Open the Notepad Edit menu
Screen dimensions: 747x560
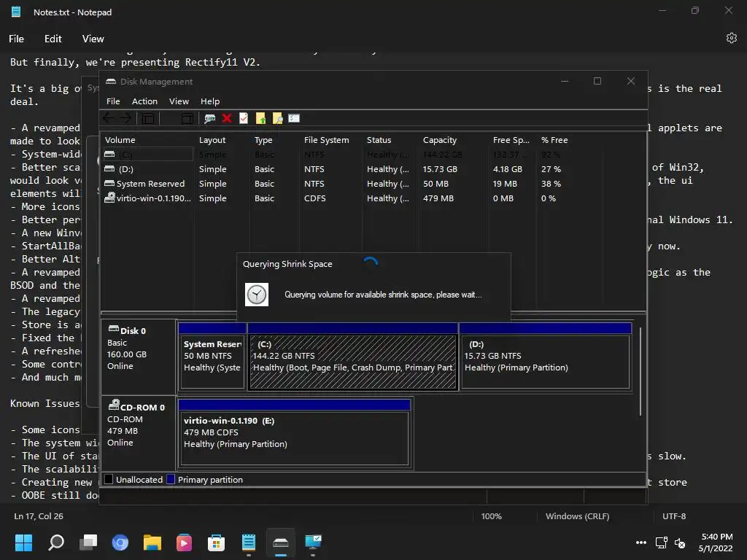pos(53,39)
